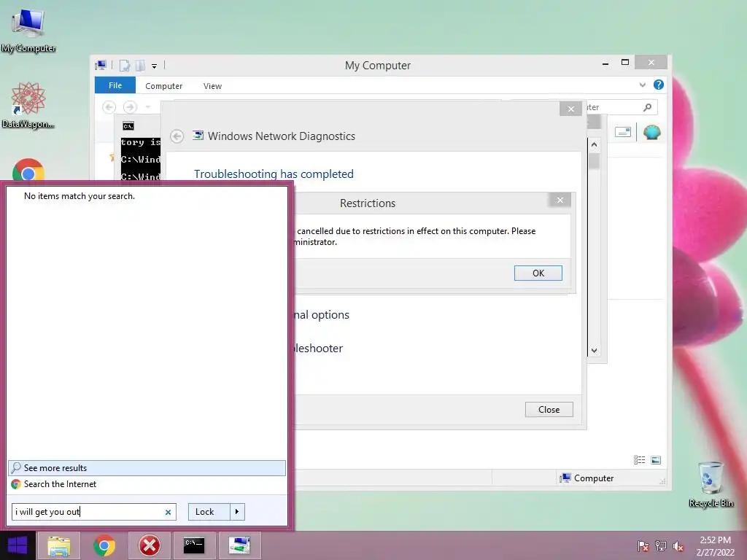Viewport: 747px width, 560px height.
Task: Click the seashell icon in Explorer
Action: pyautogui.click(x=651, y=132)
